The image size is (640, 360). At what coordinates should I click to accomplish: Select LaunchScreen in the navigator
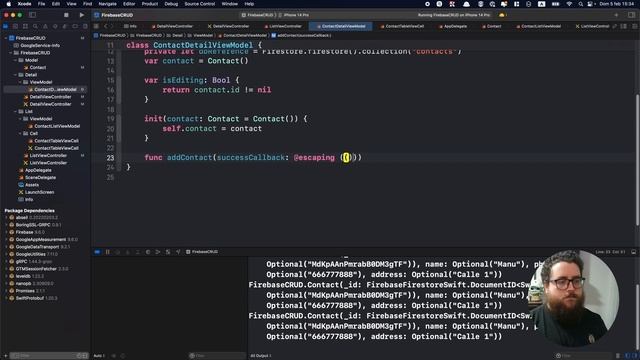coord(39,192)
